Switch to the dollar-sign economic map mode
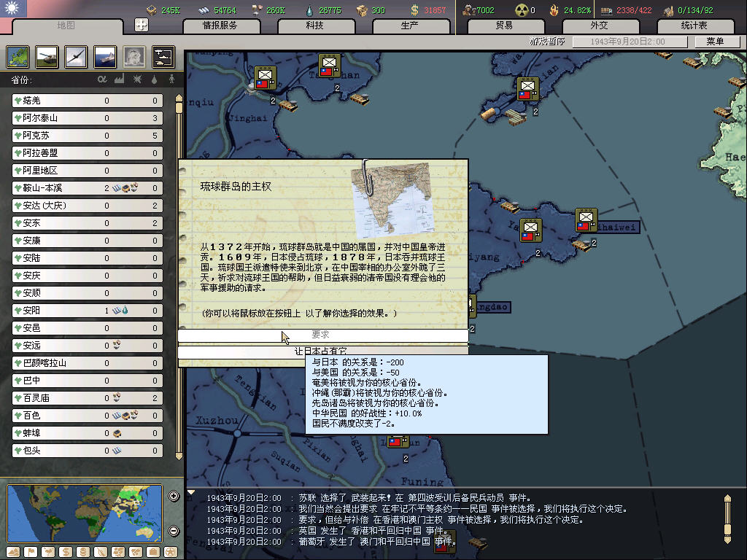The width and height of the screenshot is (747, 560). pos(66,552)
